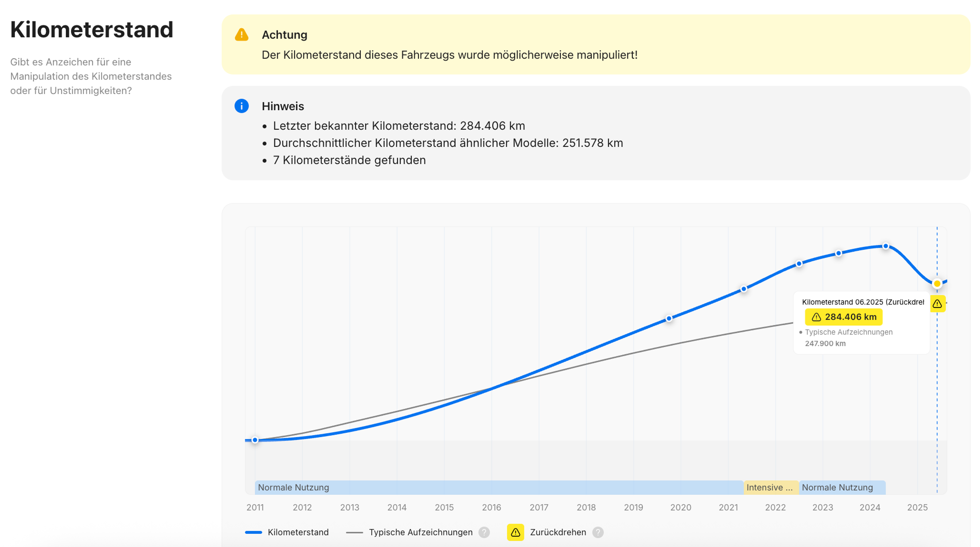Select the yellow 06.2025 rollback data point
This screenshot has height=547, width=980.
click(937, 283)
